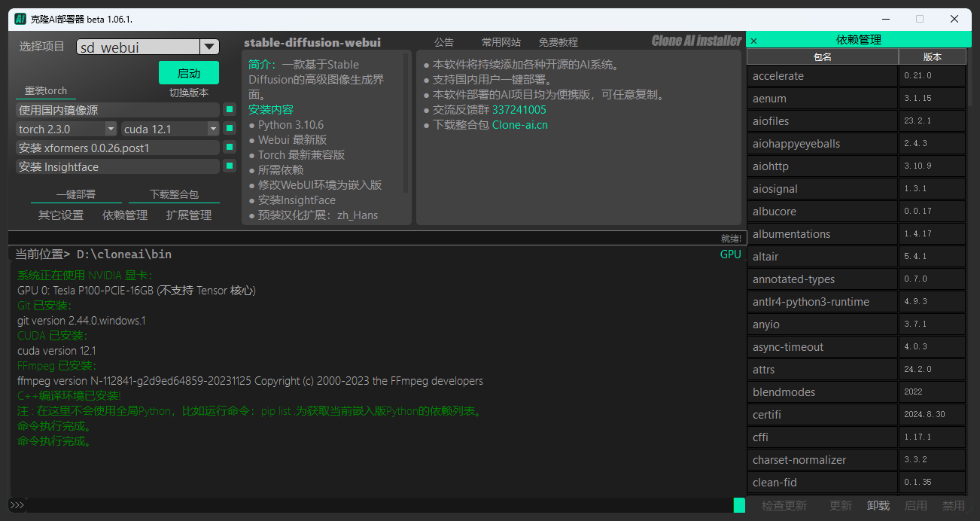Minimize the 克隆AI部署器 window
980x521 pixels.
(x=884, y=19)
